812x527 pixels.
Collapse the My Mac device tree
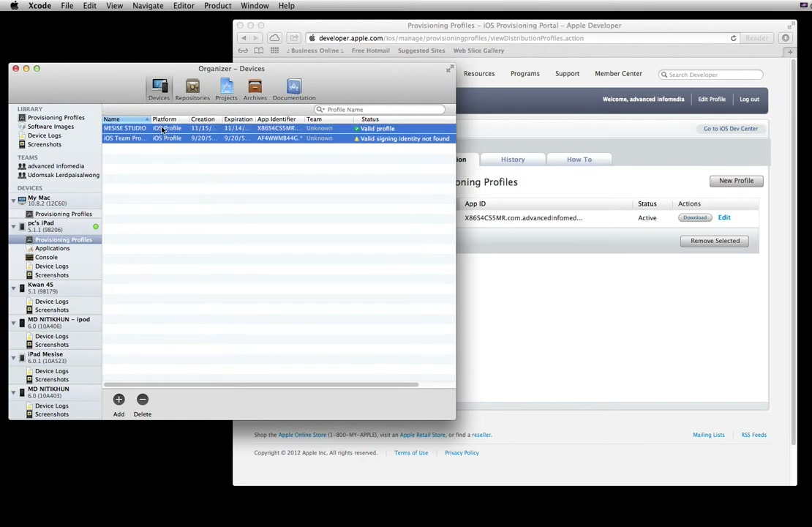[x=13, y=200]
